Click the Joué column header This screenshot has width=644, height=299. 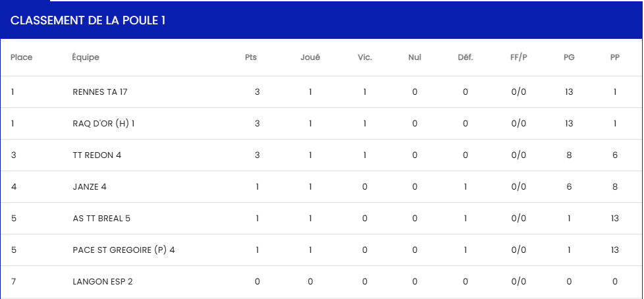tap(310, 57)
